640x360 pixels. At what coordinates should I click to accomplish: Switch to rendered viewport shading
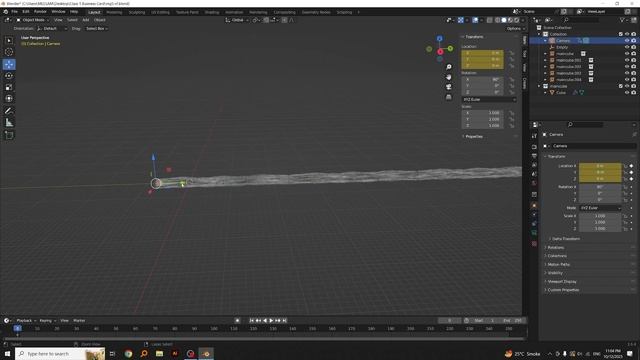pos(517,20)
